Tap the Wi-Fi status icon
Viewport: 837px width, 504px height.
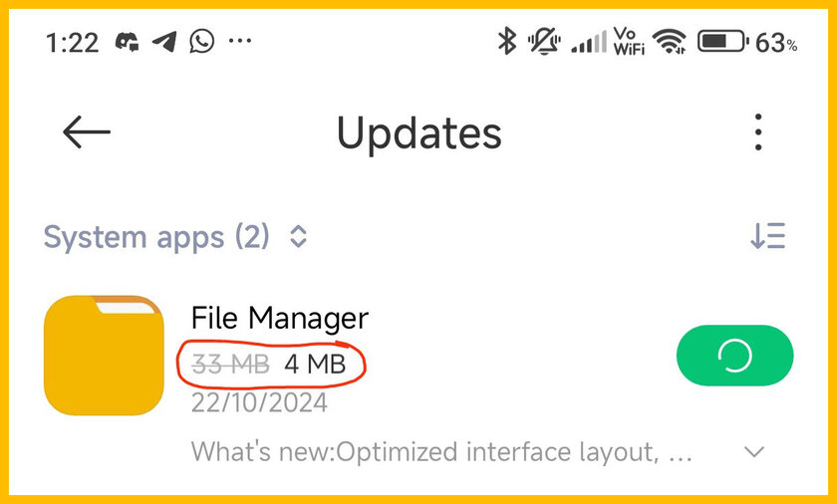[x=670, y=41]
